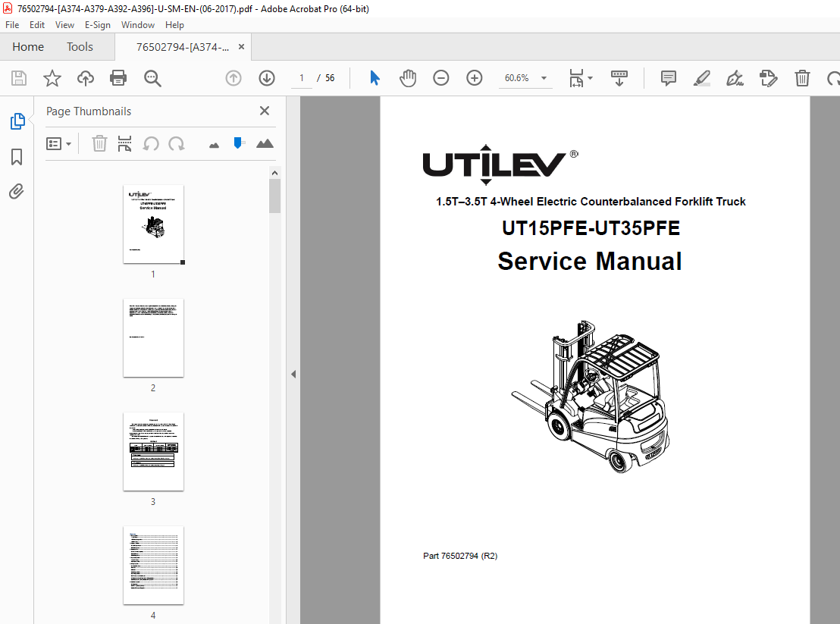The height and width of the screenshot is (624, 840).
Task: Click the trash delete icon in the main toolbar
Action: click(x=802, y=78)
